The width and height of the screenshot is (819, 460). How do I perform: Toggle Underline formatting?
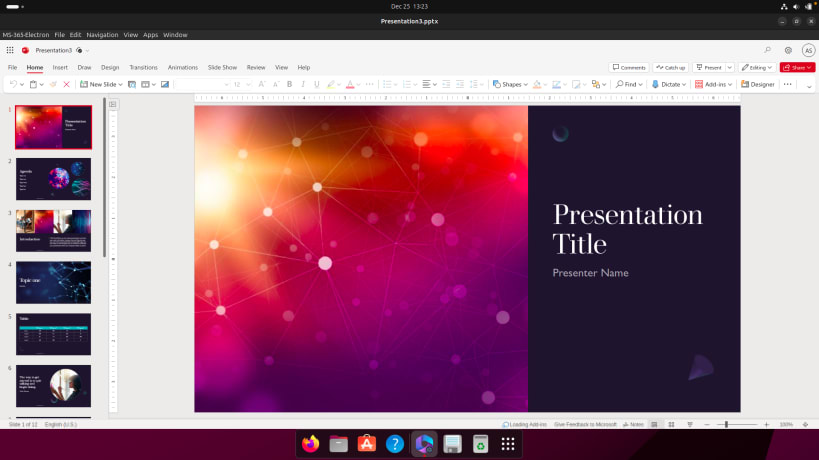pyautogui.click(x=317, y=84)
